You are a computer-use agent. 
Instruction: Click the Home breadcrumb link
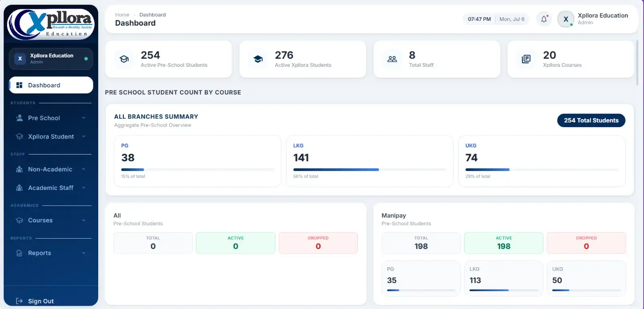(122, 15)
